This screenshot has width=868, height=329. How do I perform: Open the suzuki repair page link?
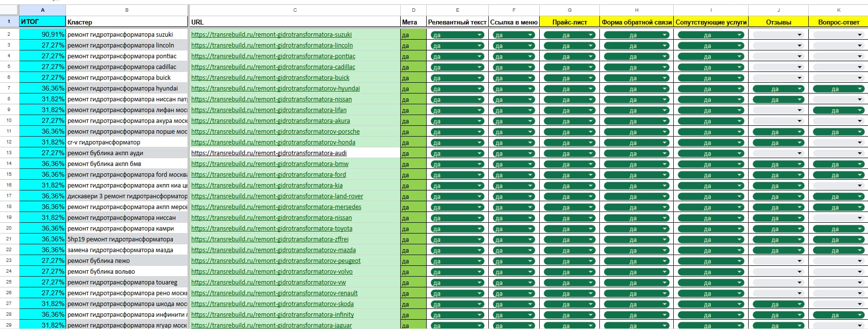point(271,35)
